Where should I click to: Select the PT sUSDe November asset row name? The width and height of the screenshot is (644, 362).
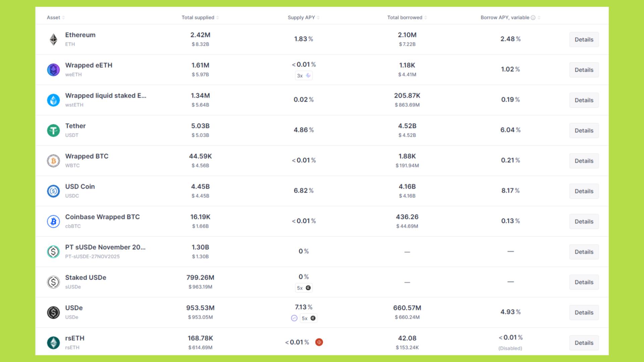105,247
